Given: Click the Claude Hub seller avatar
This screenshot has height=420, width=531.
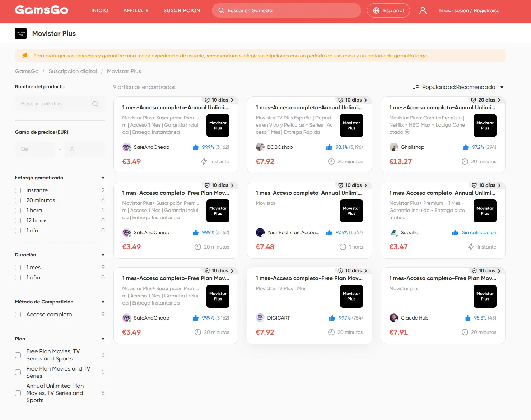Looking at the screenshot, I should (394, 318).
